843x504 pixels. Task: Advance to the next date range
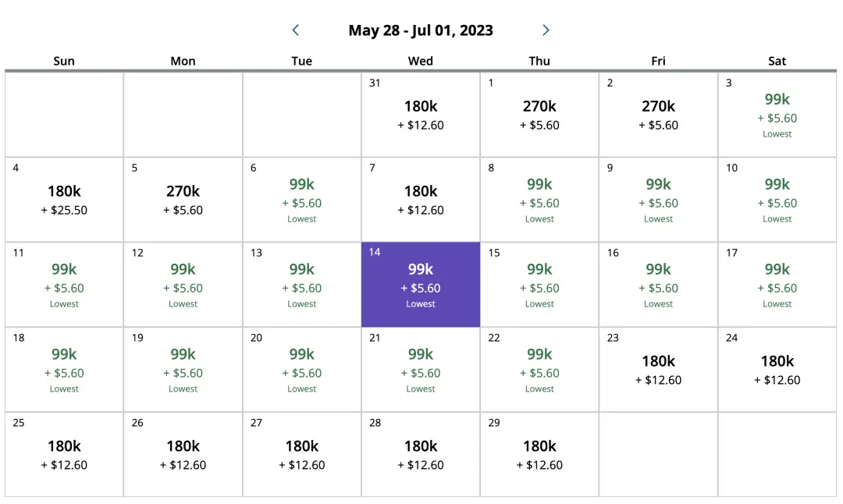tap(546, 30)
